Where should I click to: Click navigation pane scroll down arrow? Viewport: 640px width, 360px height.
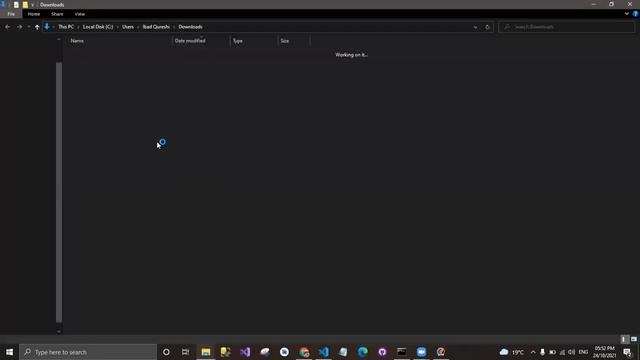[59, 331]
